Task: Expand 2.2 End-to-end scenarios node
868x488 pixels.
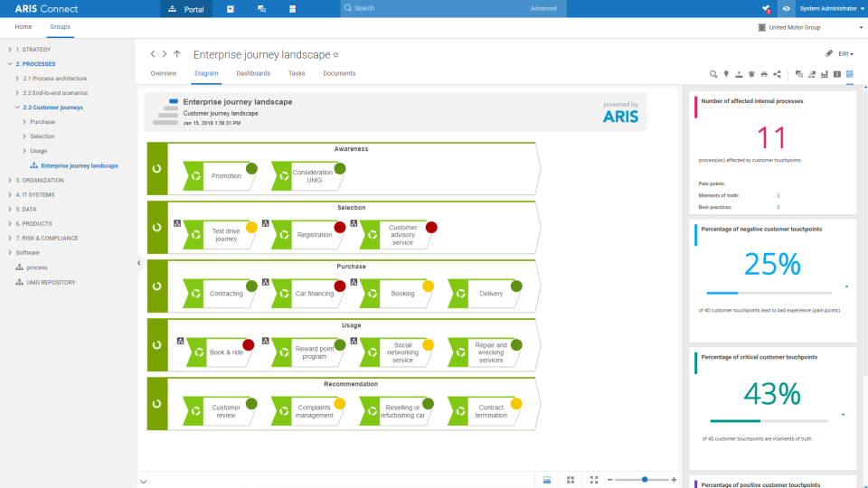Action: click(x=17, y=92)
